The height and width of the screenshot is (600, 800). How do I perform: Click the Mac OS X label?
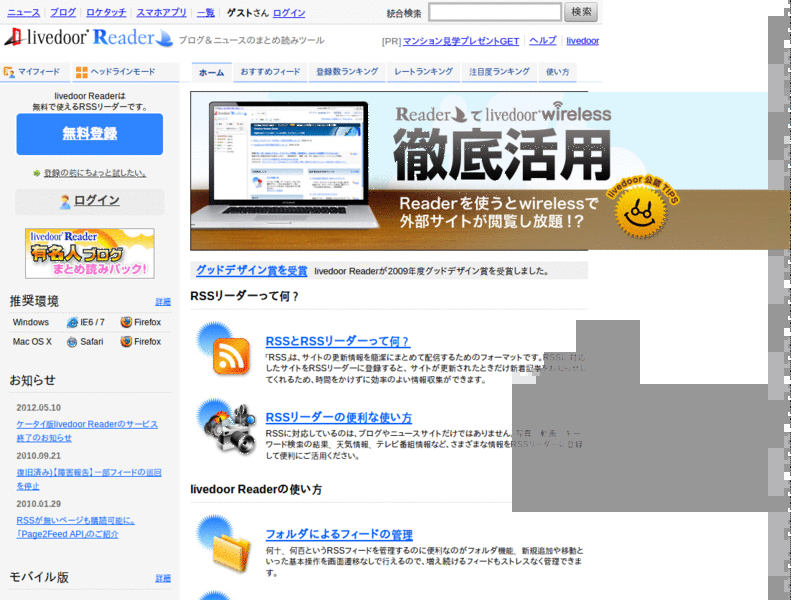32,342
